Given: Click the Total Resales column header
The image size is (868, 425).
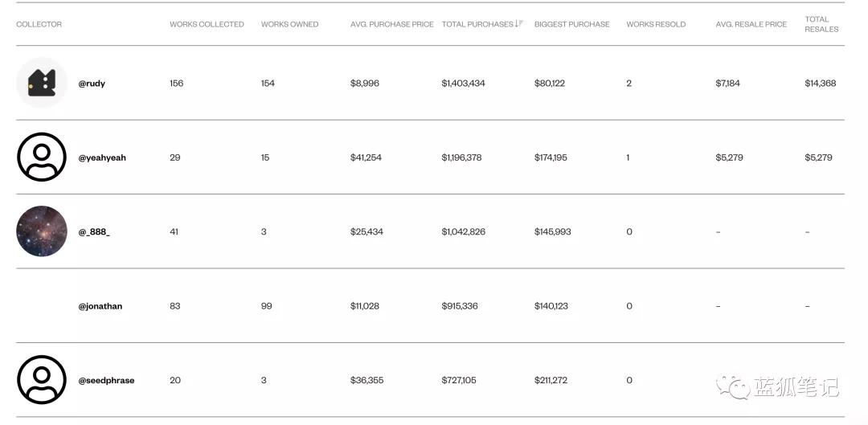Looking at the screenshot, I should click(x=821, y=24).
